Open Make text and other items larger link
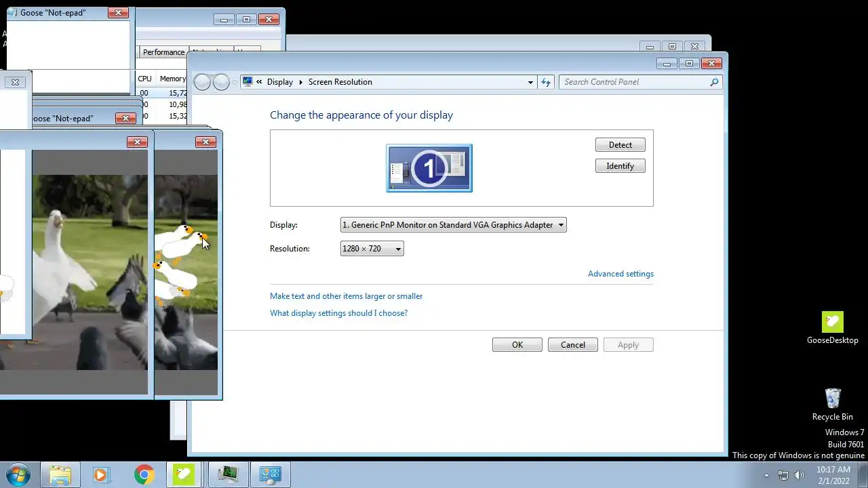This screenshot has width=868, height=488. coord(346,296)
